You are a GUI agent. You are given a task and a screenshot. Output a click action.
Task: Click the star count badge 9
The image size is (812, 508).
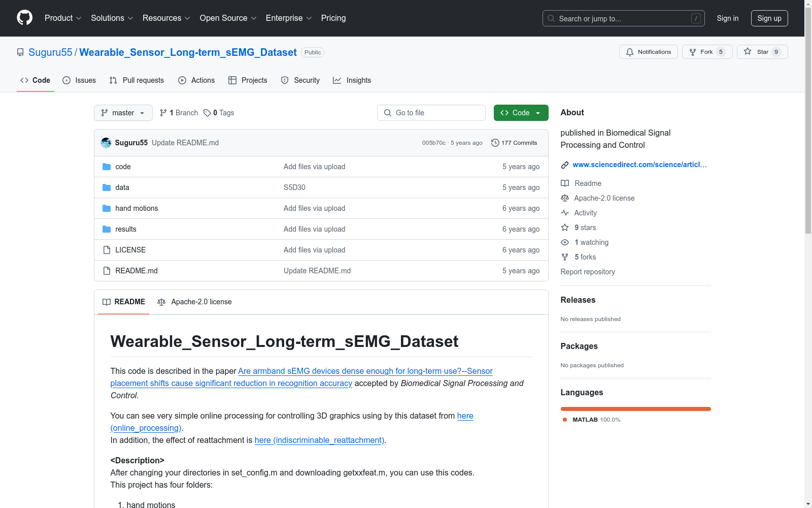click(x=776, y=52)
